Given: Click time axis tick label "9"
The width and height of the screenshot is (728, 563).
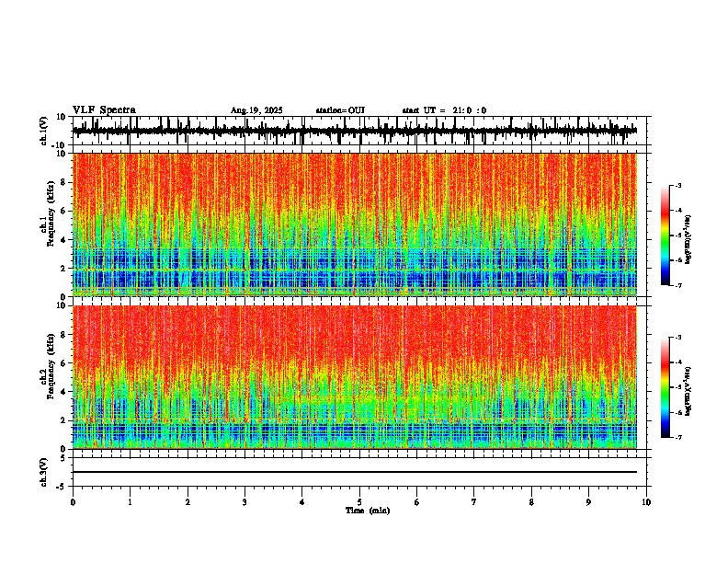Looking at the screenshot, I should 588,502.
